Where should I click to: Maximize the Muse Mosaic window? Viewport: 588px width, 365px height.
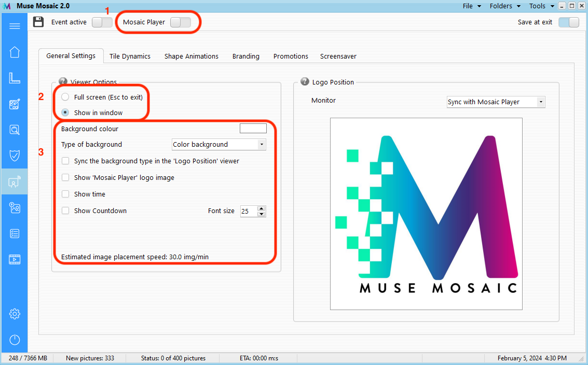coord(572,6)
